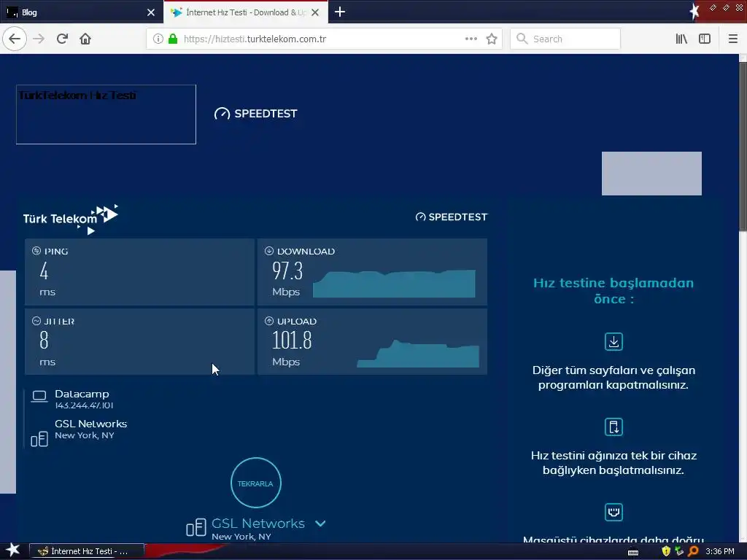747x560 pixels.
Task: Click the SPEEDTEST label in test widget
Action: tap(452, 217)
